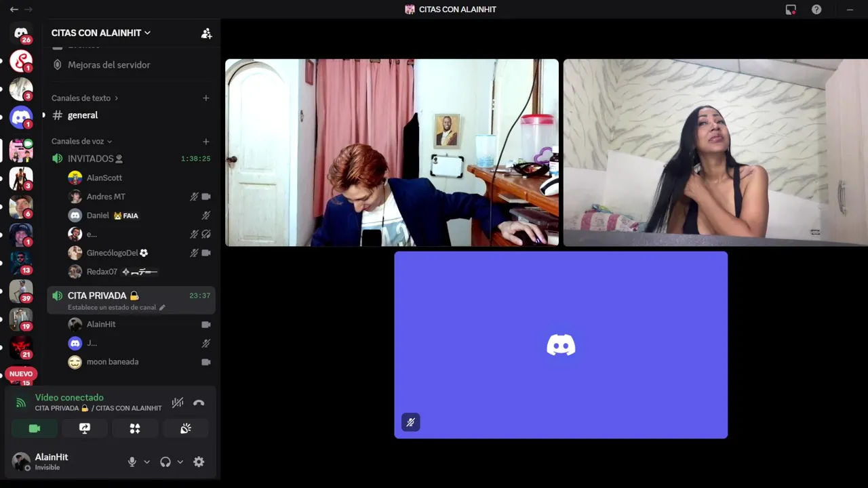
Task: Focus the left webcam video tile
Action: click(392, 152)
